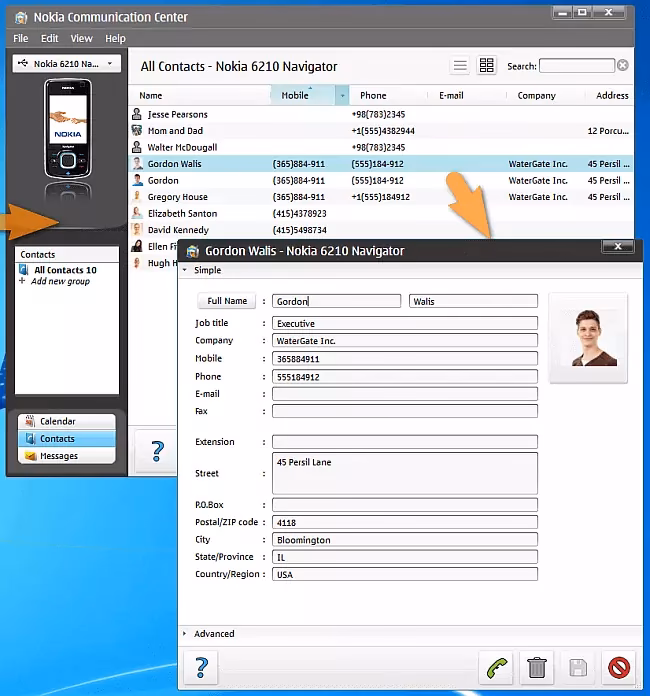Switch to list view icon
The width and height of the screenshot is (650, 696).
pyautogui.click(x=460, y=66)
